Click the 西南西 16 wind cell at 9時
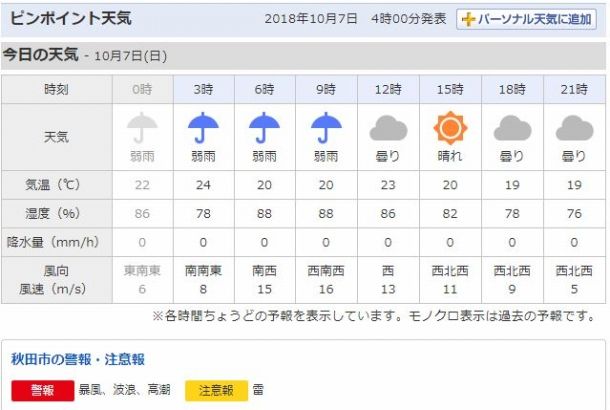The image size is (610, 410). [x=326, y=280]
